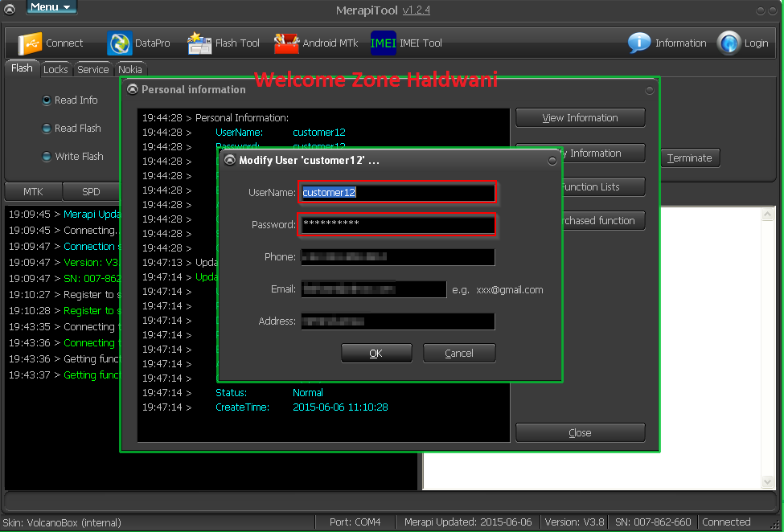Select the Read Flash radio option
The image size is (784, 532).
click(x=47, y=129)
